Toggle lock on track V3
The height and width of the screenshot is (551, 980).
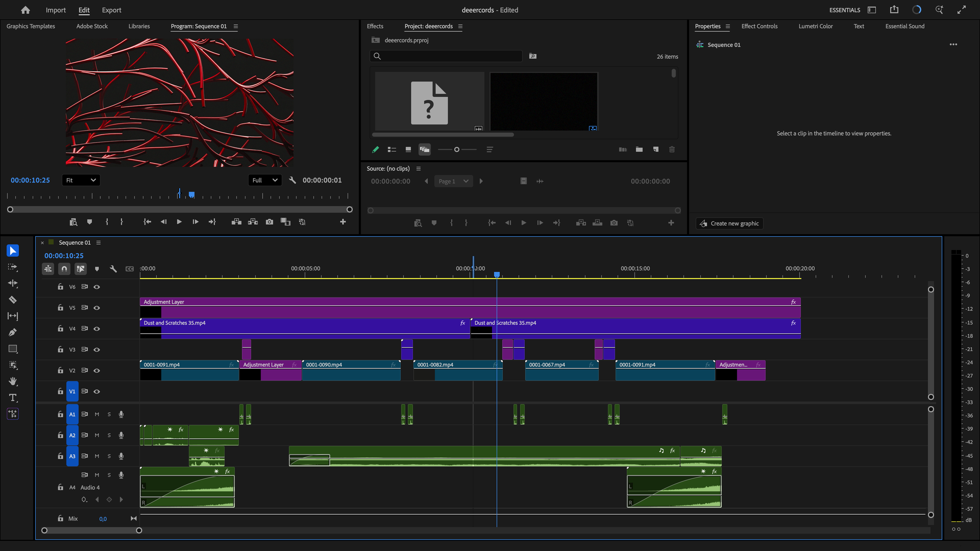click(60, 350)
